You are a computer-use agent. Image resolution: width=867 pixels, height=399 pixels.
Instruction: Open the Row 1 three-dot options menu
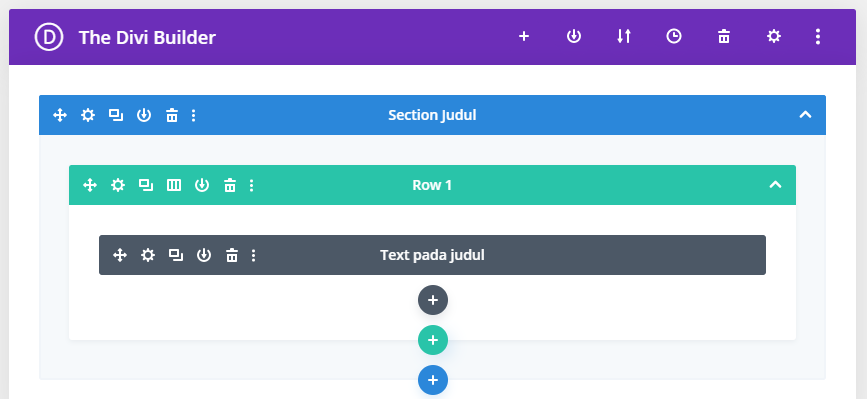pos(252,185)
